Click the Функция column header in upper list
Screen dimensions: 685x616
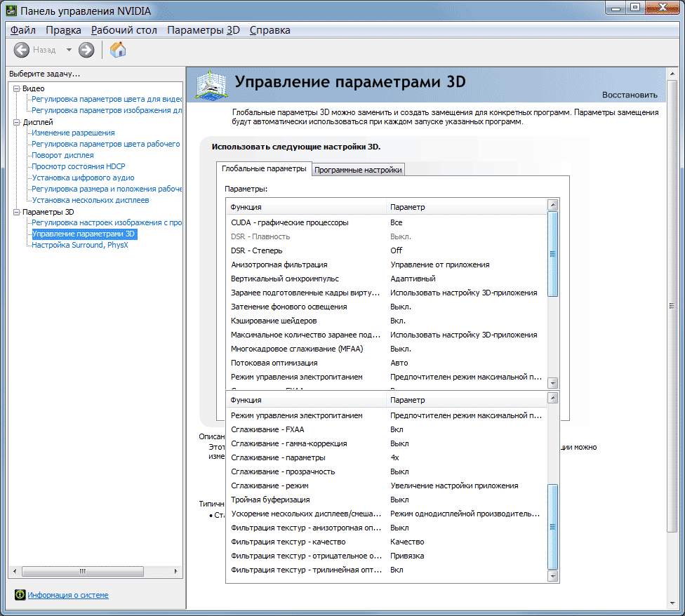306,207
